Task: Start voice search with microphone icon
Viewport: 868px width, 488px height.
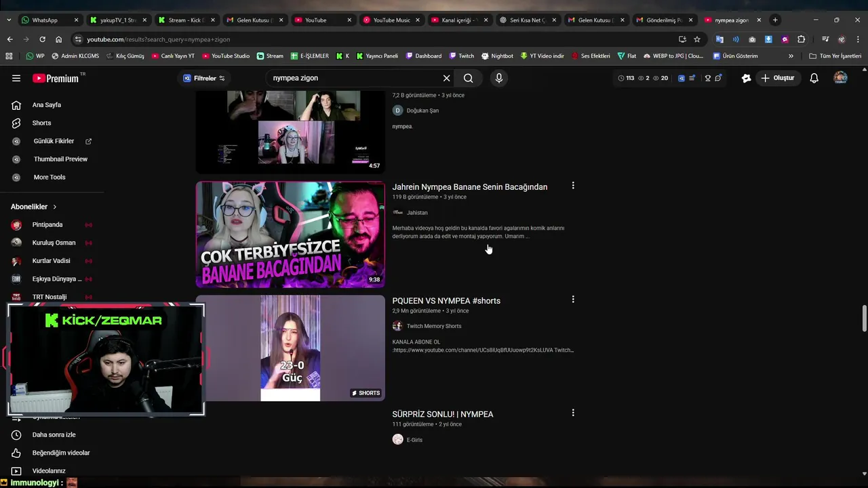Action: (x=499, y=78)
